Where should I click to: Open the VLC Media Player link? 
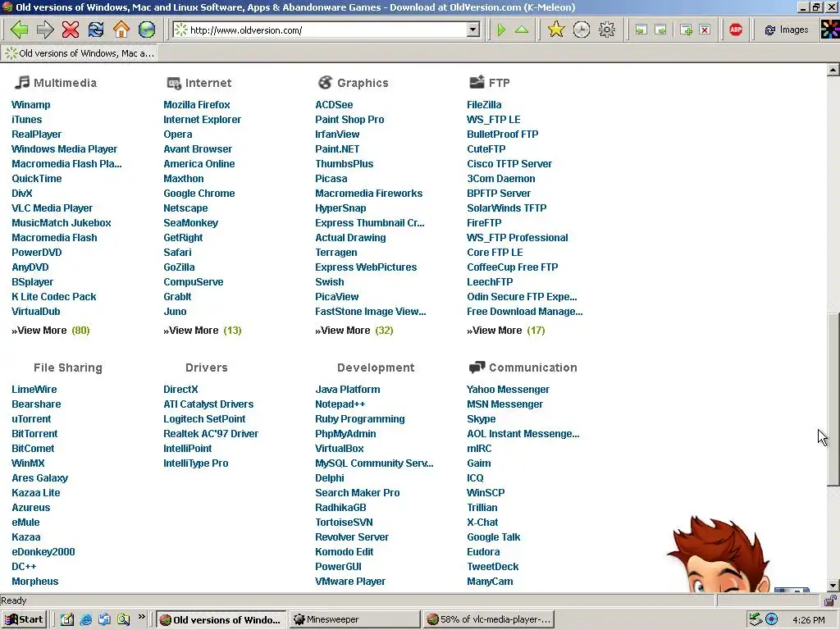click(x=52, y=208)
